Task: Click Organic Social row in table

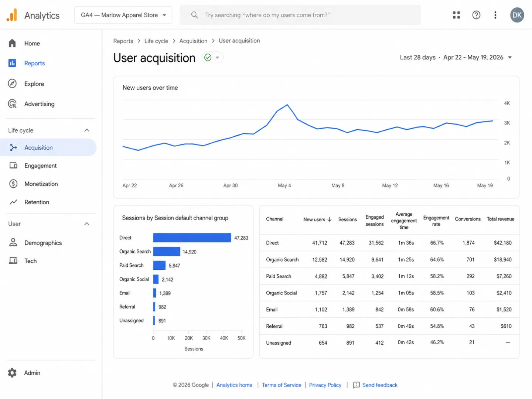Action: coord(389,293)
